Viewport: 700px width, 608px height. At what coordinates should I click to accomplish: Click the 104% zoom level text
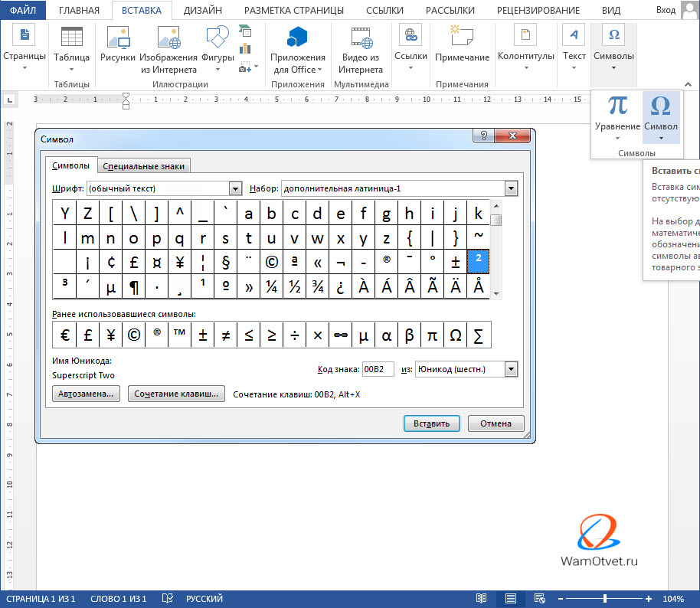click(672, 599)
